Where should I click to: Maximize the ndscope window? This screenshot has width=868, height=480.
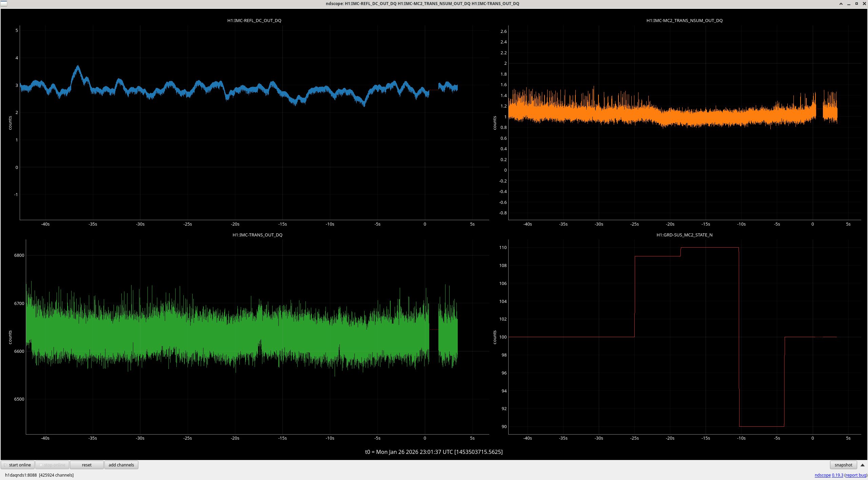point(856,4)
